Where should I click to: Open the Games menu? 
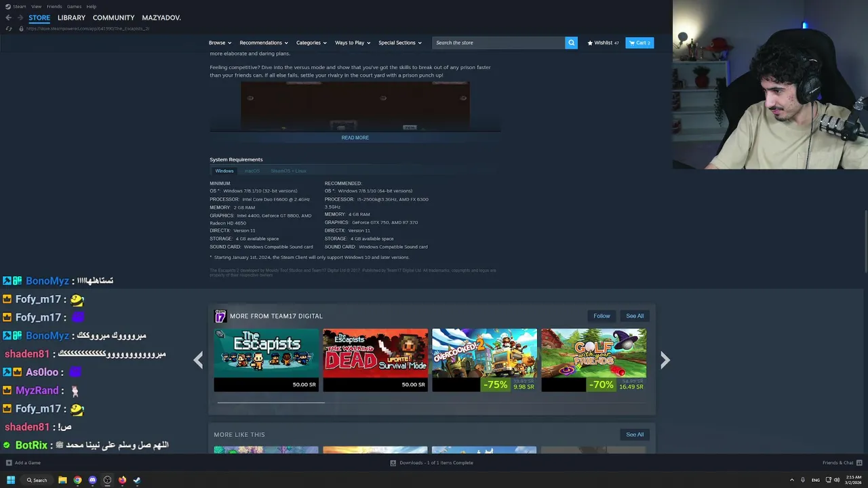coord(74,6)
